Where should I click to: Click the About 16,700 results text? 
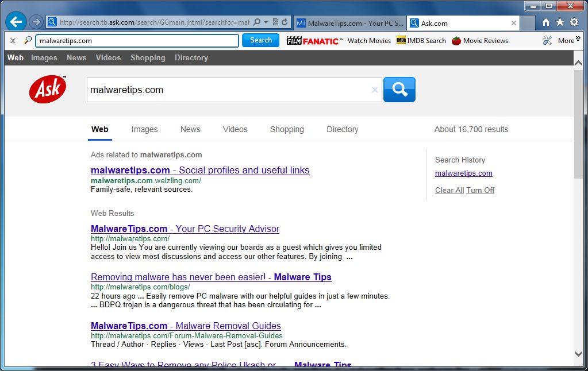471,129
